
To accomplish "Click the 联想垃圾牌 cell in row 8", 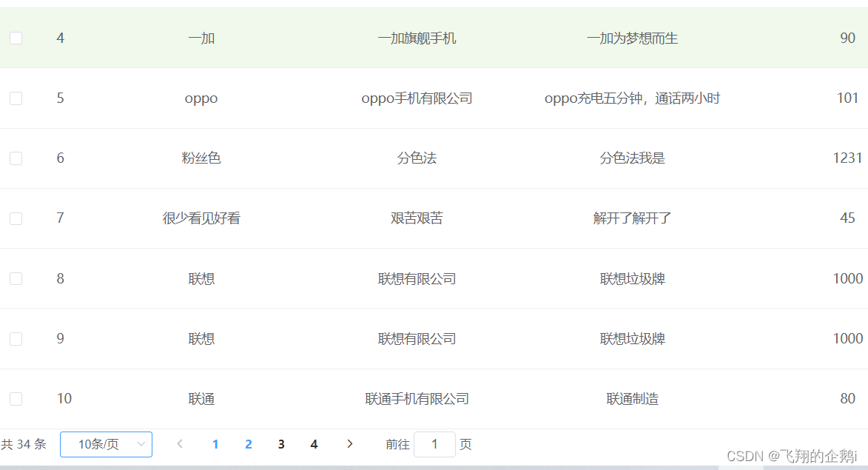I will pyautogui.click(x=632, y=278).
